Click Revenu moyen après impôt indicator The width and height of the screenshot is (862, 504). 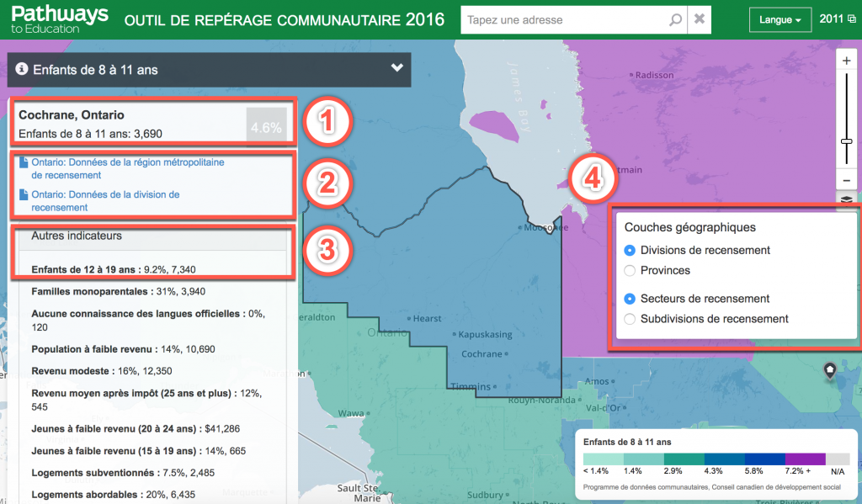(146, 401)
